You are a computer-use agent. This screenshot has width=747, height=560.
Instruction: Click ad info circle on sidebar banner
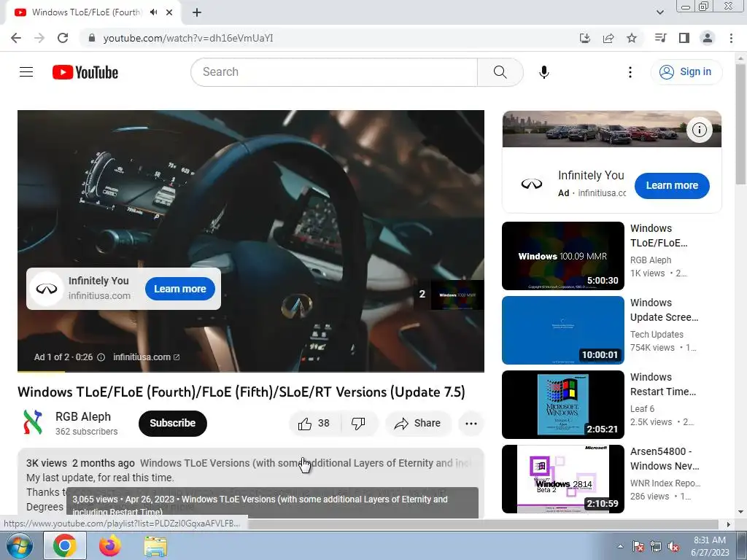click(x=699, y=130)
